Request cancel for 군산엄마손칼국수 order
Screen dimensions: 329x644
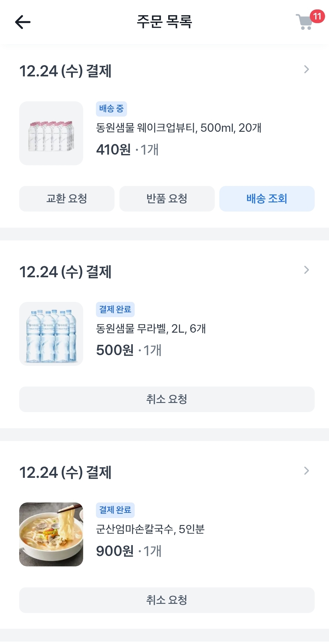point(167,600)
